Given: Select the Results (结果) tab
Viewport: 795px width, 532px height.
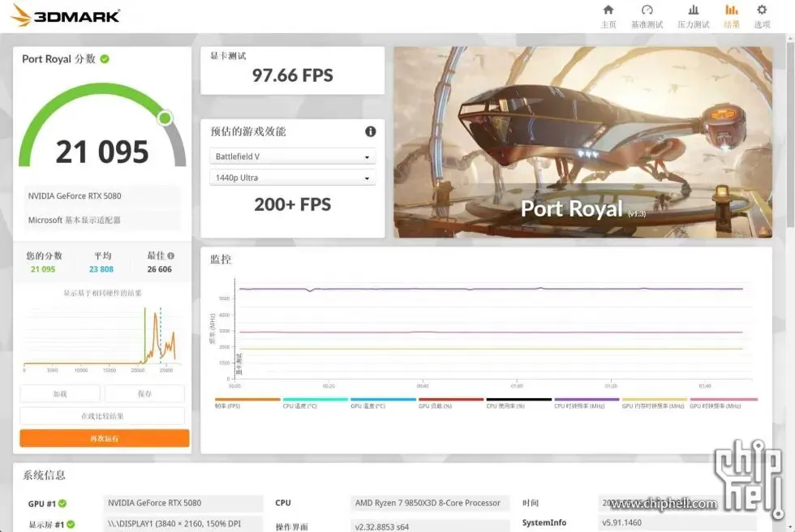Looking at the screenshot, I should (x=731, y=16).
